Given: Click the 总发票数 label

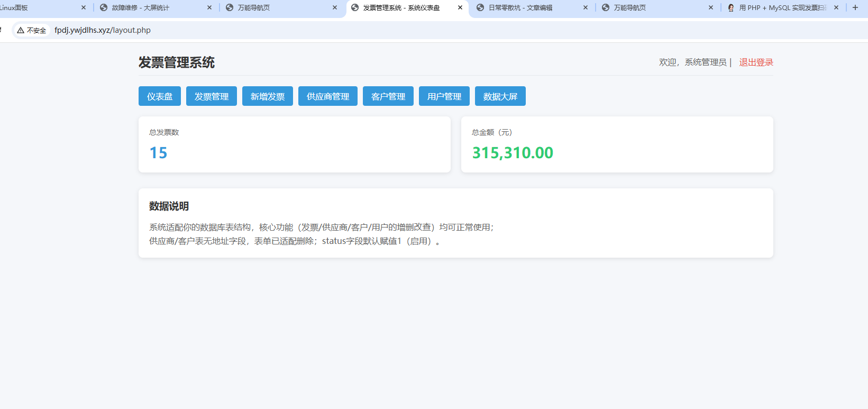Looking at the screenshot, I should click(x=164, y=132).
